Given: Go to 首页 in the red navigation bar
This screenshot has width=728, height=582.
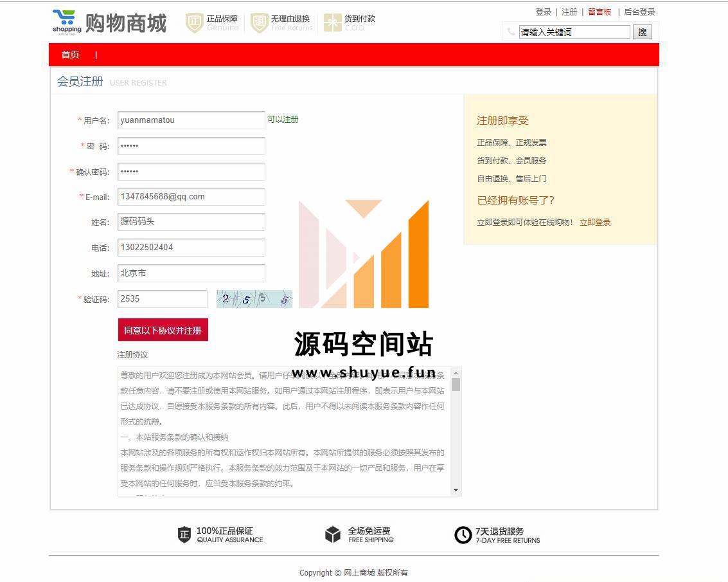Looking at the screenshot, I should (x=70, y=55).
